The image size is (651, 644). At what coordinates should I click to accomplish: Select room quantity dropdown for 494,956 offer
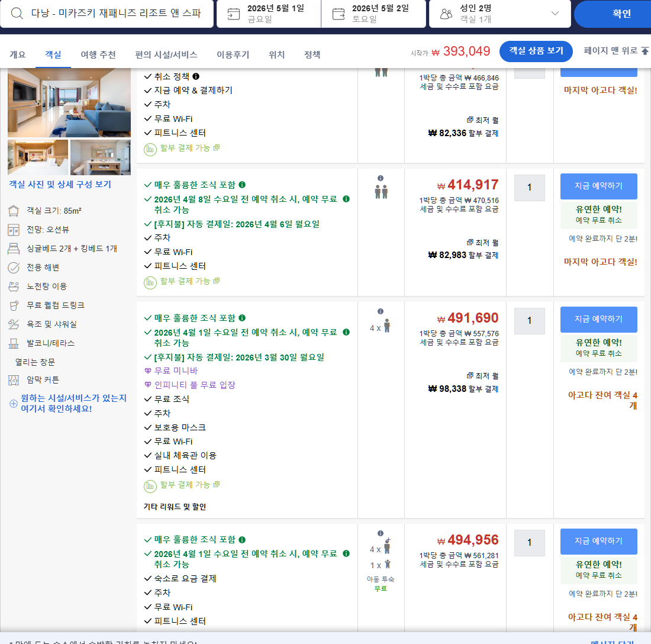pos(529,543)
